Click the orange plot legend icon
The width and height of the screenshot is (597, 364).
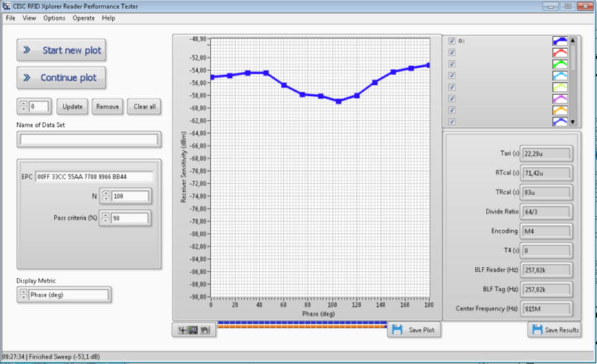pos(559,110)
